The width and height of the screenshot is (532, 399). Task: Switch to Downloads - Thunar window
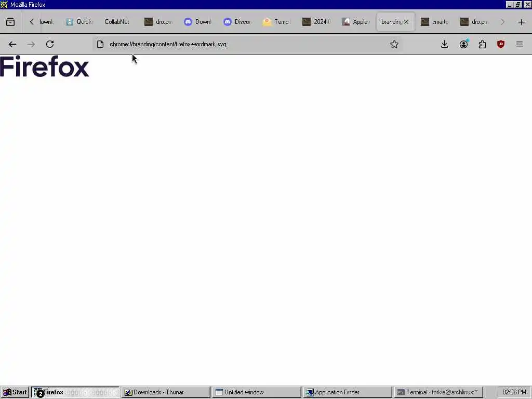coord(166,392)
